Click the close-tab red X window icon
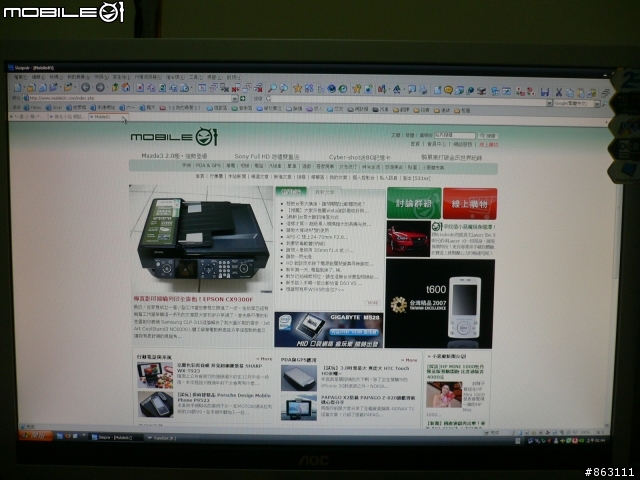Screen dimensions: 640x480 pos(236,88)
